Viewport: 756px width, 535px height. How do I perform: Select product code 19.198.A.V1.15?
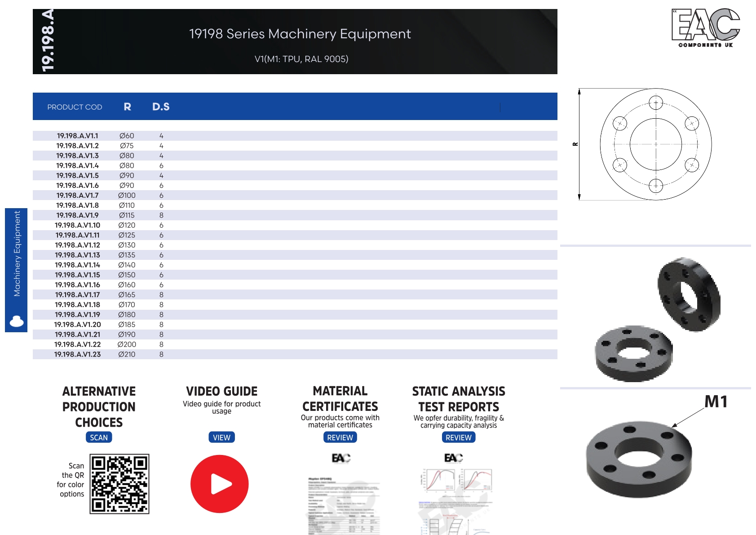click(x=77, y=275)
